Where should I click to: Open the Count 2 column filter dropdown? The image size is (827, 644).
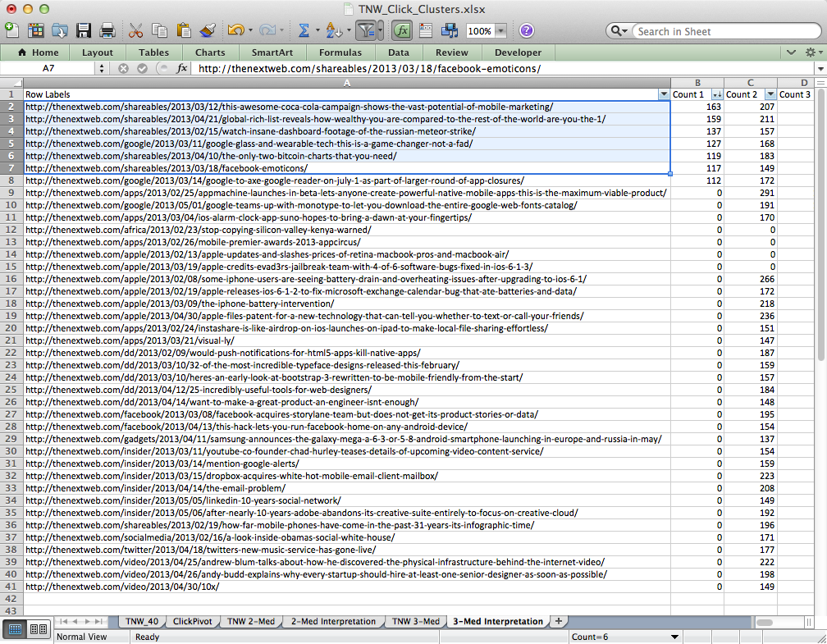[770, 94]
